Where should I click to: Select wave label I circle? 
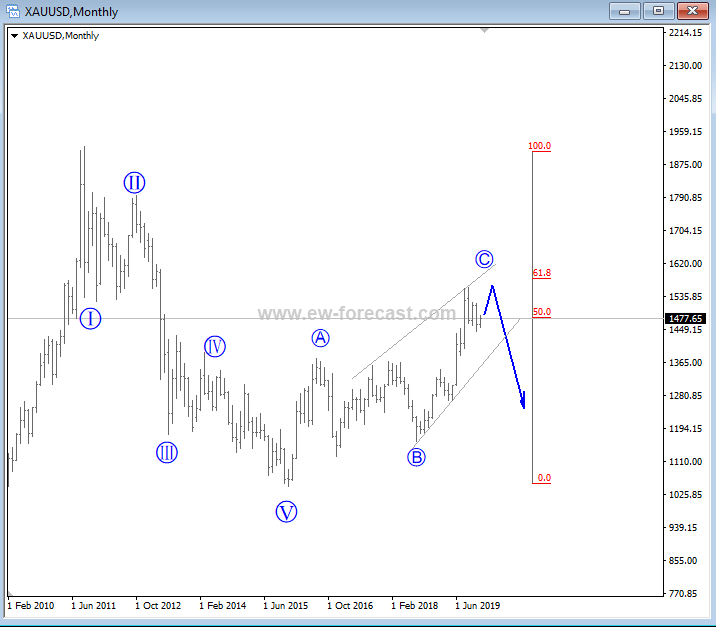pos(90,319)
